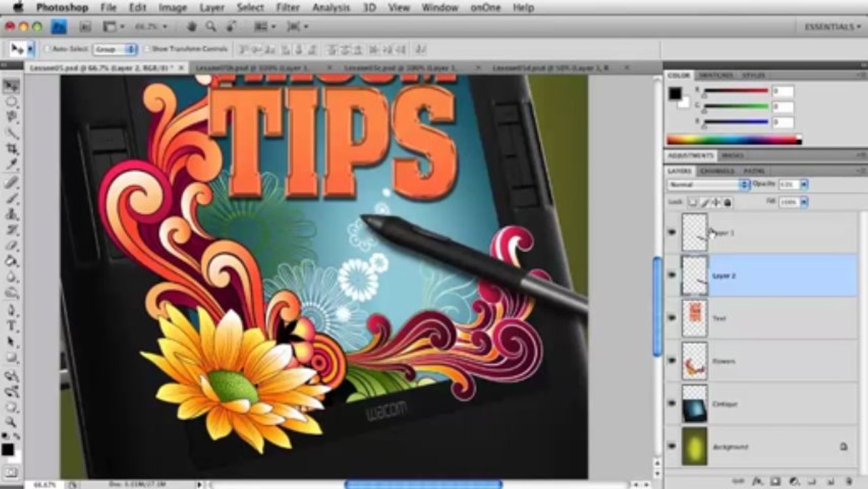Click the Zoom tool in application bar
Viewport: 868px width, 489px height.
[211, 26]
